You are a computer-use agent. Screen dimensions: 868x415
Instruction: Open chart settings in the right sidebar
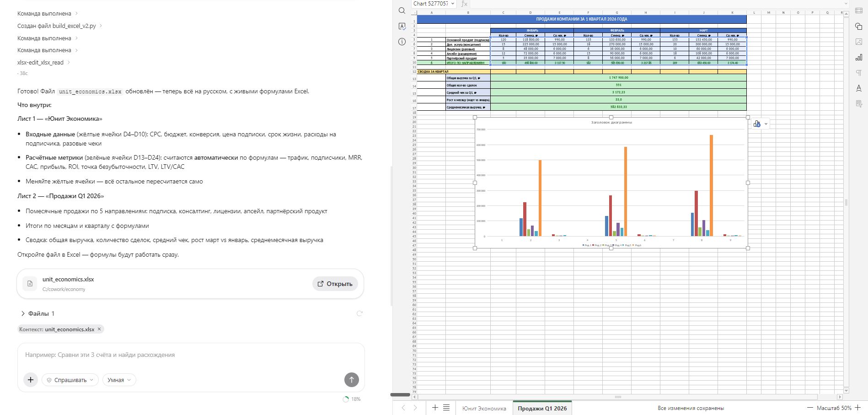pos(858,57)
